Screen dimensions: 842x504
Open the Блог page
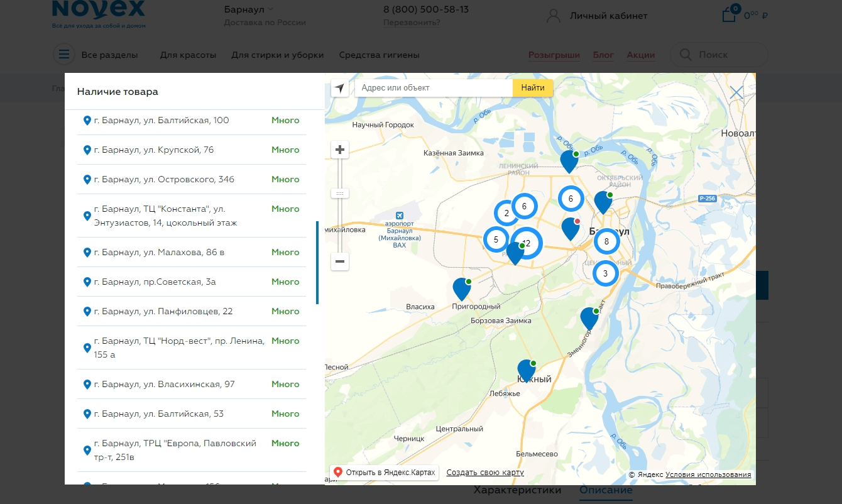point(603,55)
